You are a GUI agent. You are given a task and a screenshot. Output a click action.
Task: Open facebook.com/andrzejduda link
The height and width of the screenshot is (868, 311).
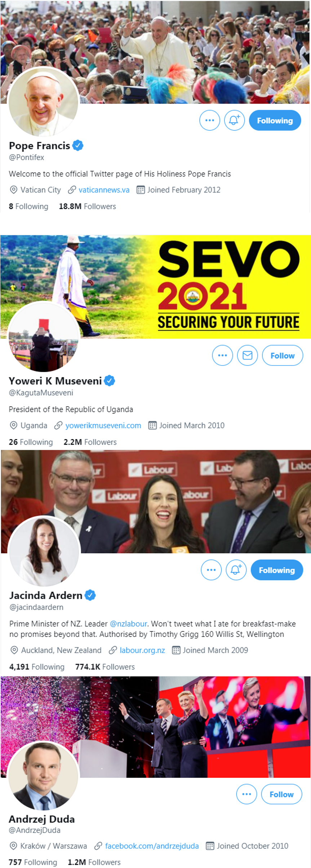pos(152,846)
